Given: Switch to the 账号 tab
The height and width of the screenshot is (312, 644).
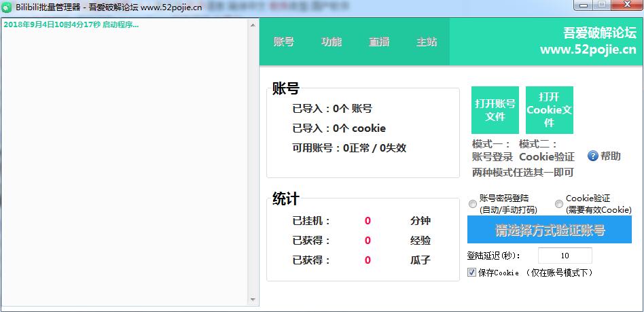Looking at the screenshot, I should (284, 41).
